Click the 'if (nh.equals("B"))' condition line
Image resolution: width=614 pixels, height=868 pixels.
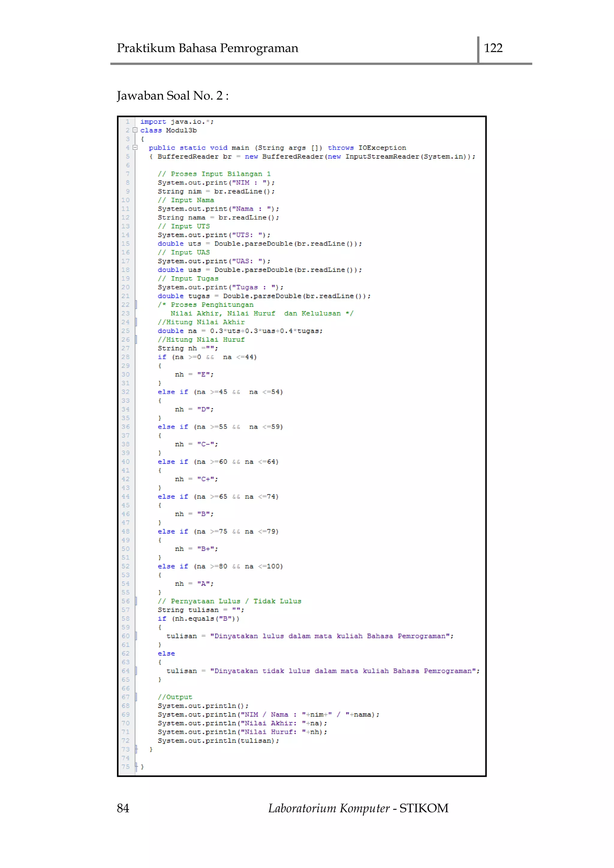[x=198, y=619]
